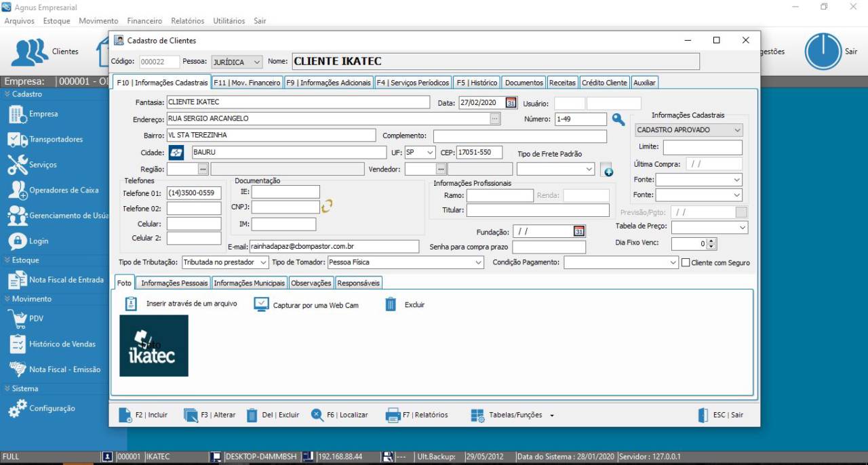Click the magnifier icon next to Número
This screenshot has width=868, height=465.
coord(618,119)
